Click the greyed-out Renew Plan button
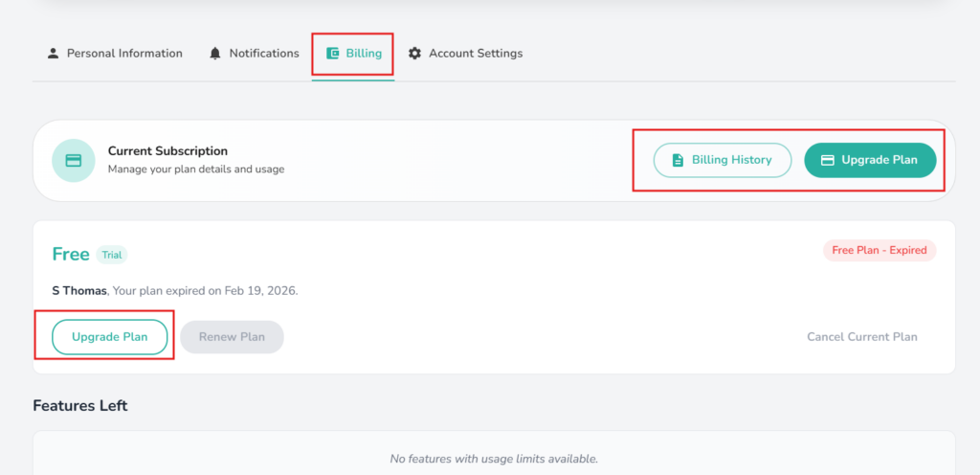 (232, 337)
